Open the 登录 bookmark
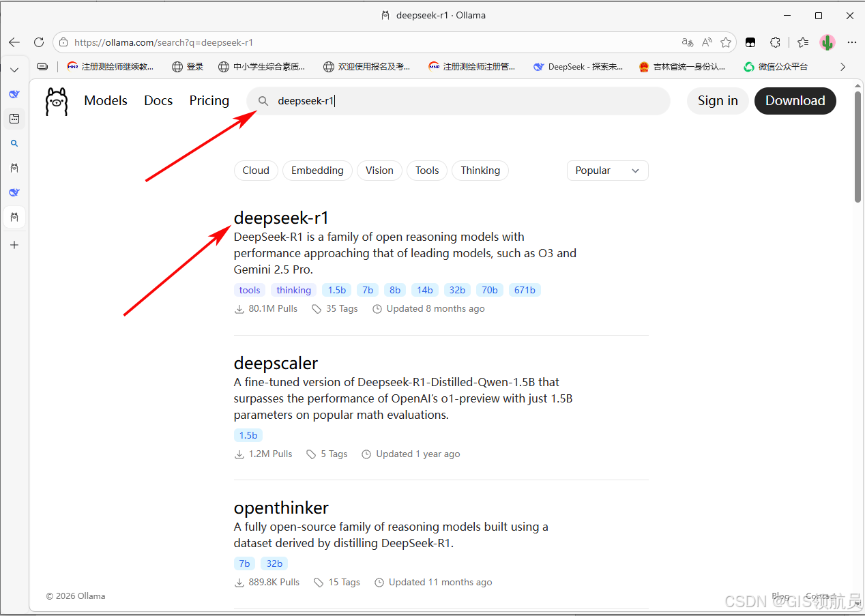The image size is (865, 616). (x=188, y=67)
